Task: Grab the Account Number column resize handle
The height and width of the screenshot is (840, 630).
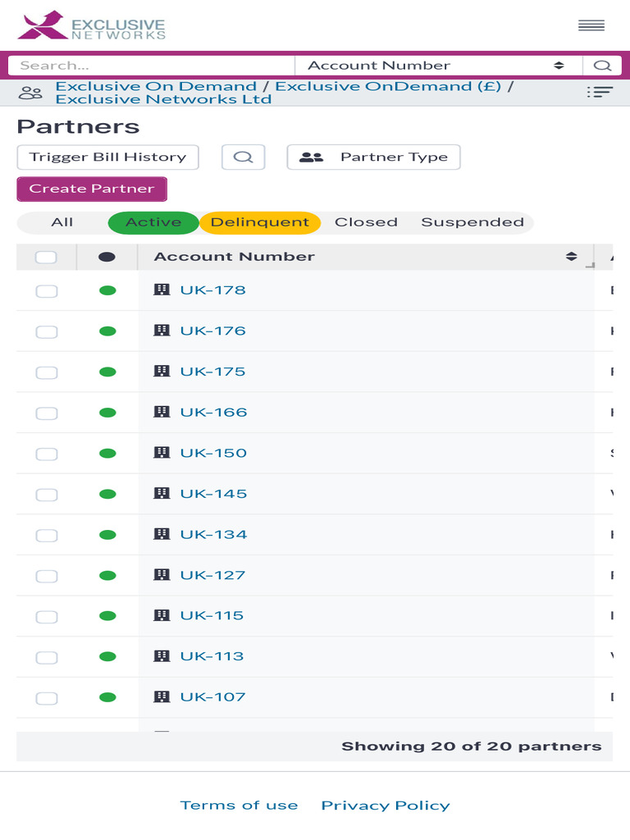Action: point(591,265)
